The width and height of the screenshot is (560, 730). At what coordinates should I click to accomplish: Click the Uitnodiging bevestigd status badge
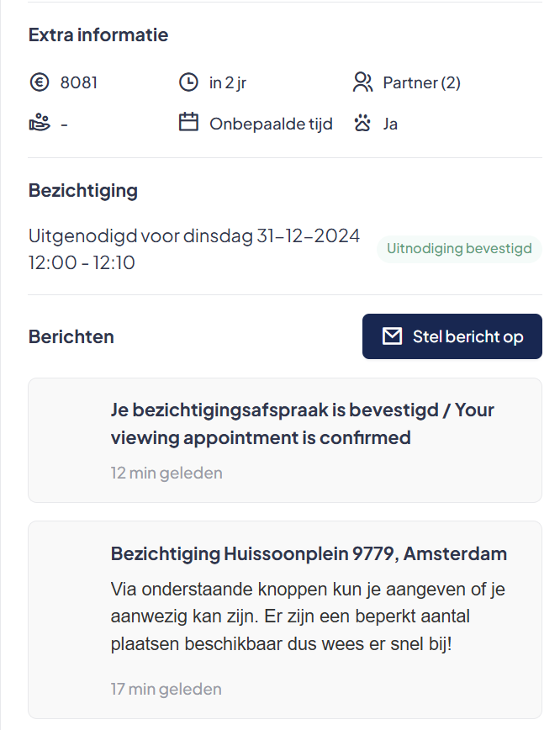(x=459, y=249)
